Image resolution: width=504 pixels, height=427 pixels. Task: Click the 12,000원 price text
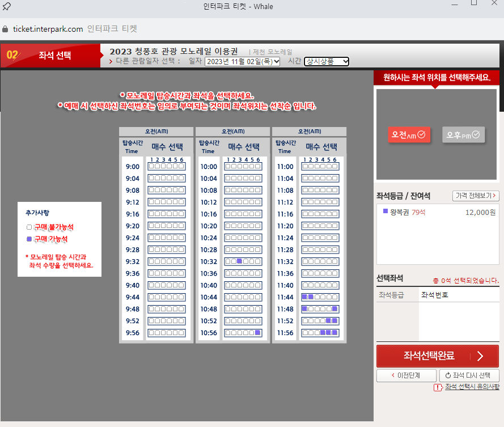pyautogui.click(x=480, y=212)
